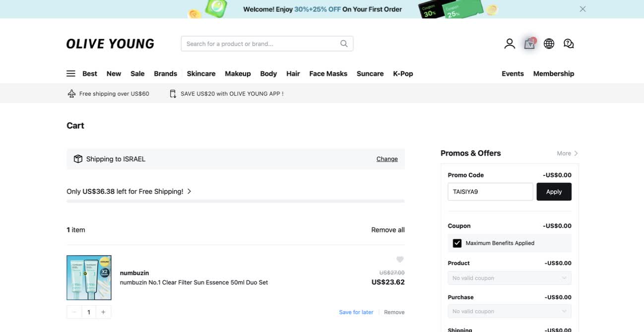This screenshot has height=332, width=644.
Task: Close the welcome promo banner
Action: (x=582, y=9)
